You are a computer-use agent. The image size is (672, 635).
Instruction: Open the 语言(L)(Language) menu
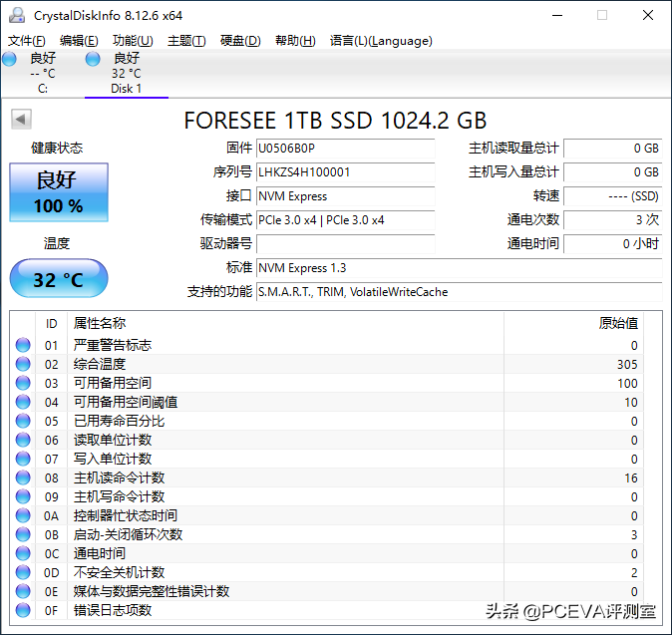pyautogui.click(x=381, y=41)
